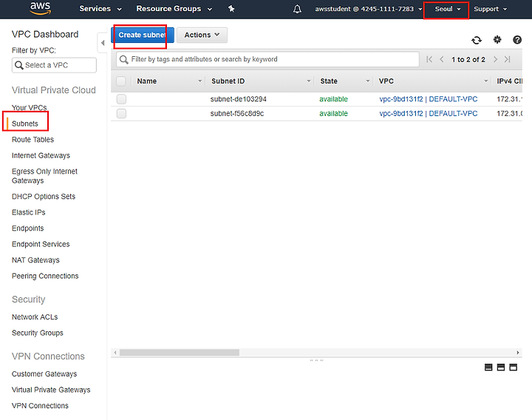Focus the tags and attributes filter field
Image resolution: width=532 pixels, height=420 pixels.
pos(267,59)
